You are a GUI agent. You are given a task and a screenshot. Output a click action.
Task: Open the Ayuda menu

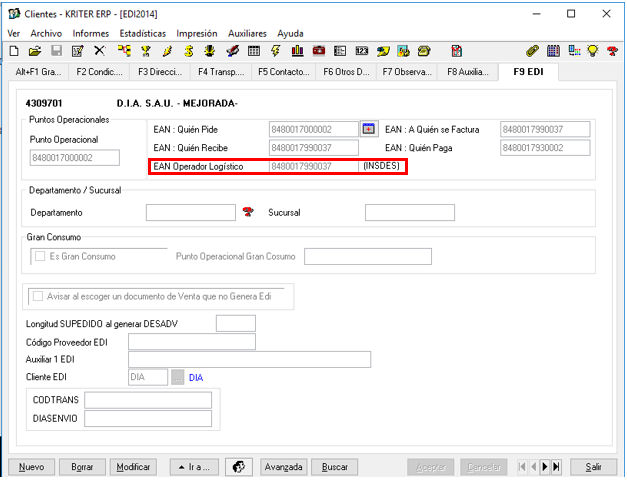290,34
